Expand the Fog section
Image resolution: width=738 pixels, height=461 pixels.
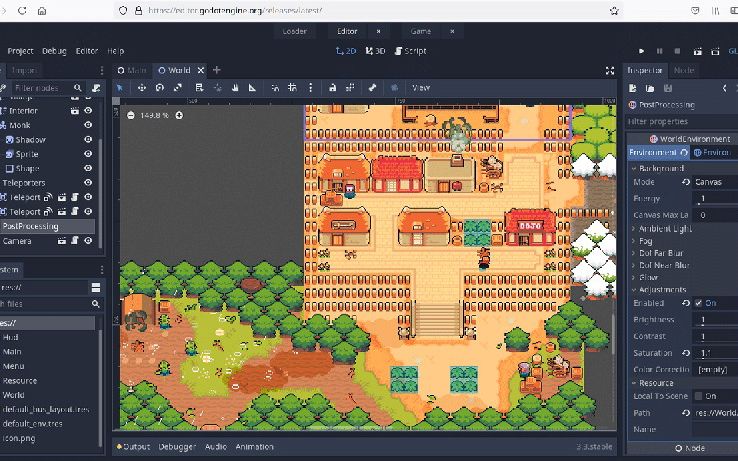647,241
